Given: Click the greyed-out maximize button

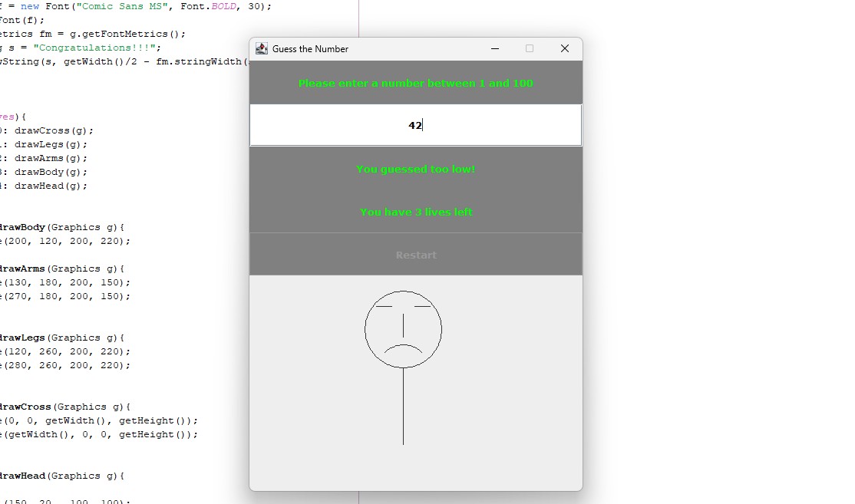Looking at the screenshot, I should tap(530, 48).
